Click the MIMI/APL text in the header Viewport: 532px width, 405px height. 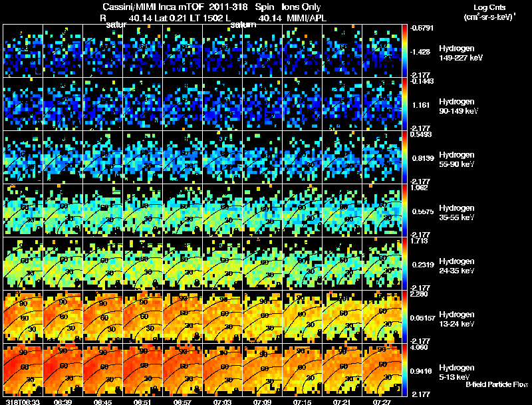(307, 18)
